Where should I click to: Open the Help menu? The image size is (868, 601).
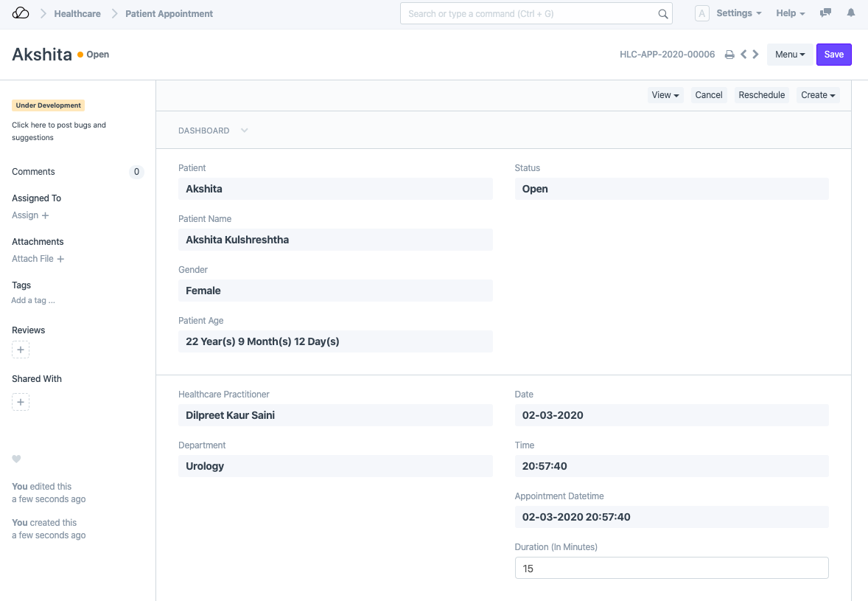[x=790, y=13]
